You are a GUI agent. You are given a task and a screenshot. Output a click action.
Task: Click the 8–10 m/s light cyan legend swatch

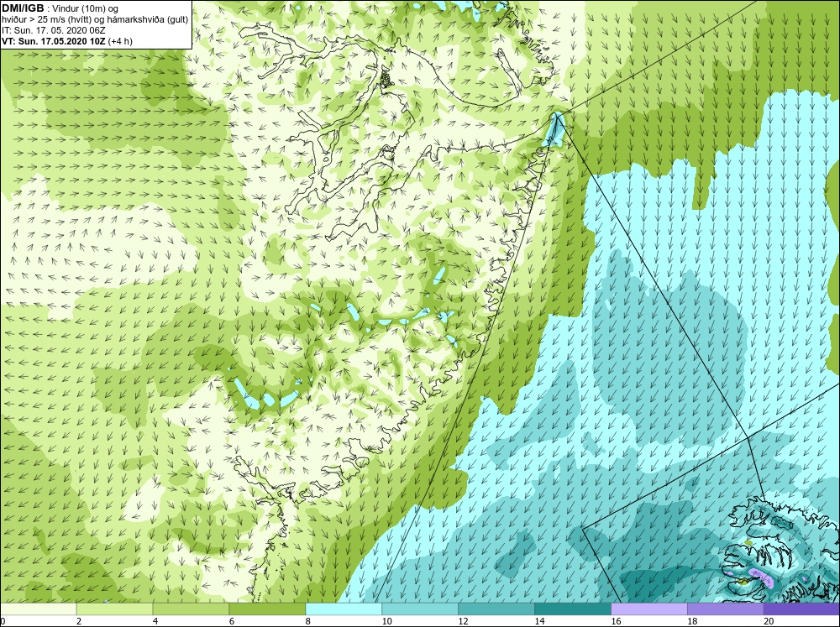point(344,609)
